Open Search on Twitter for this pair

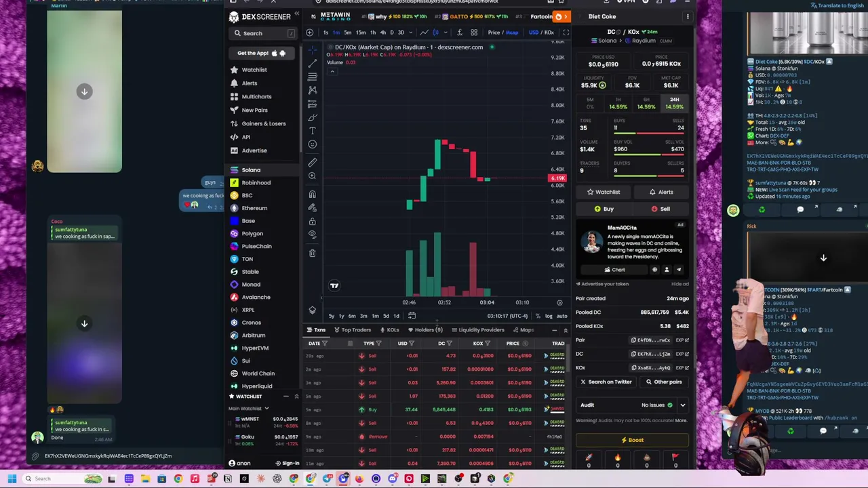[x=606, y=382]
